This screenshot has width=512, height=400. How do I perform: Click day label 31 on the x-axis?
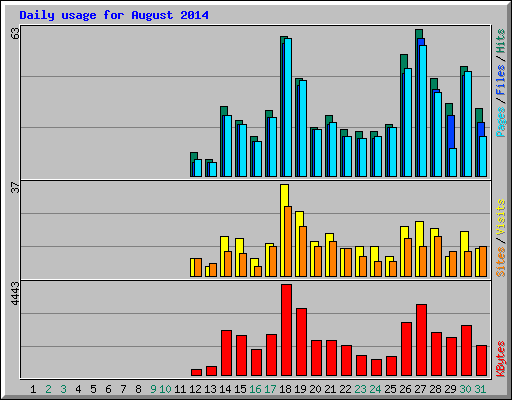tap(480, 389)
